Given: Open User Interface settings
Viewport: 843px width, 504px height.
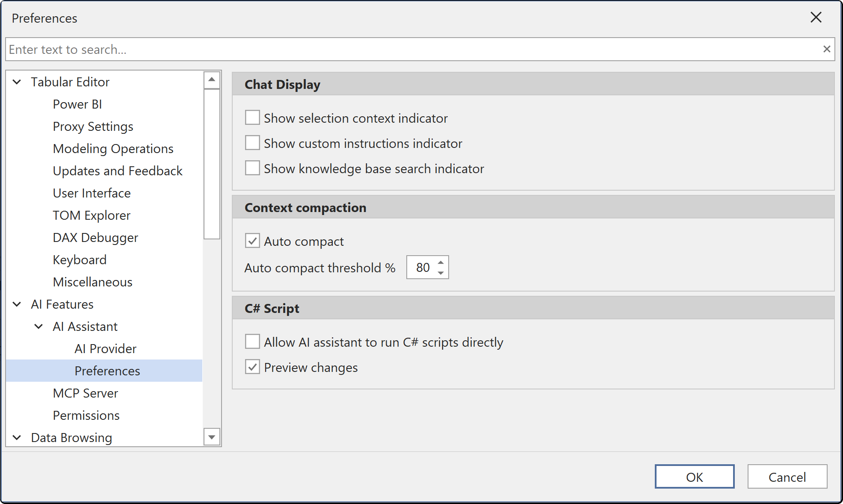Looking at the screenshot, I should (92, 193).
